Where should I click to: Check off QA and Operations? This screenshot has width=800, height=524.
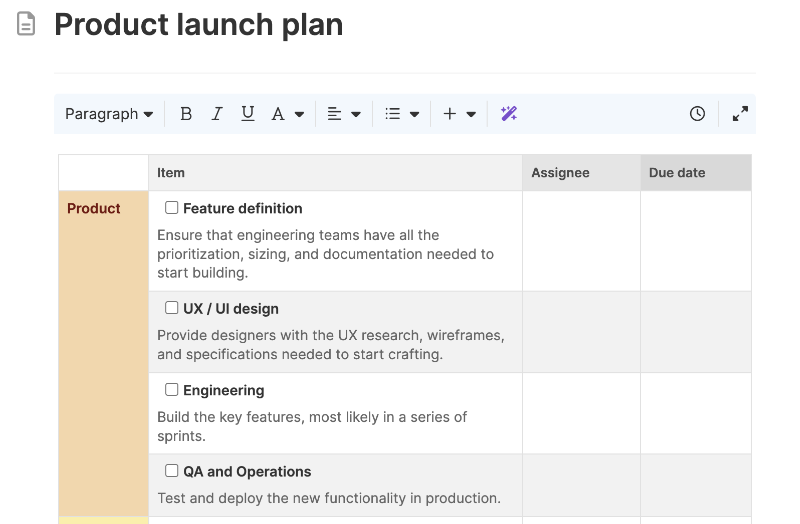click(172, 471)
